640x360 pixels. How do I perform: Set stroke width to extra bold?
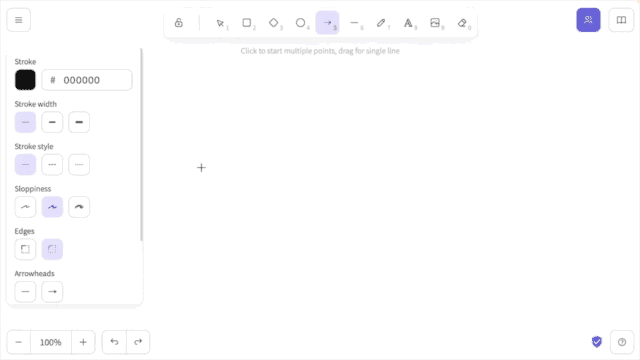pos(79,122)
